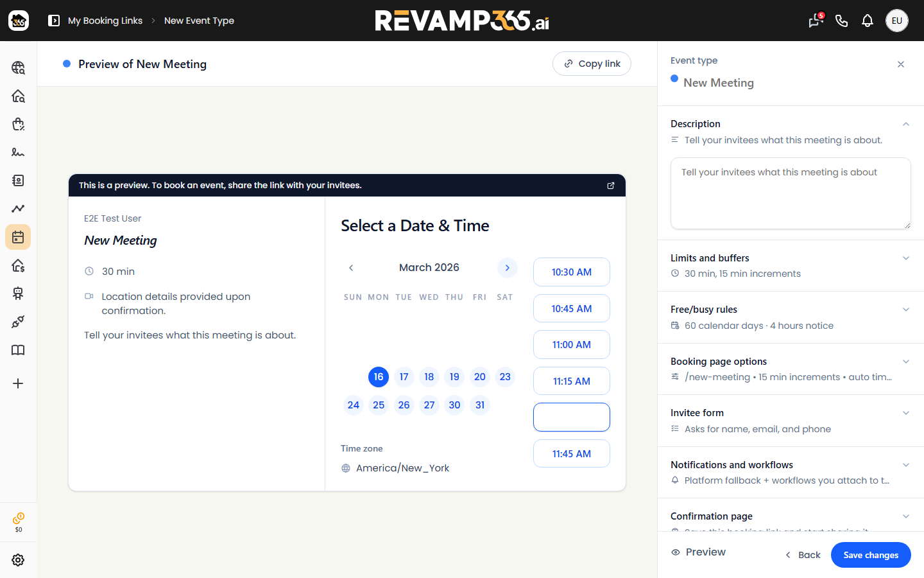
Task: Open the robot icon in the sidebar
Action: [18, 293]
